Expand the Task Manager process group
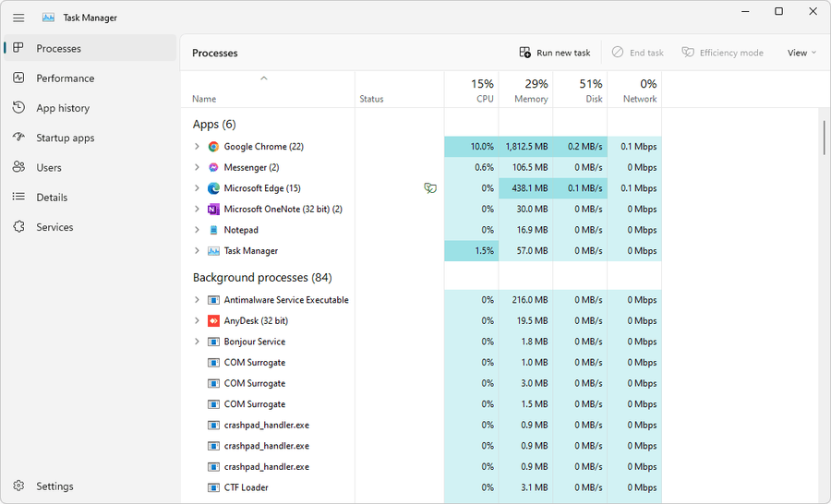 [x=197, y=251]
